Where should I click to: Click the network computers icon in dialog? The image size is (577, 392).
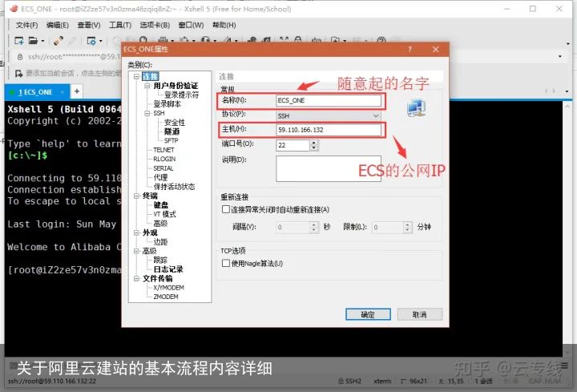tap(416, 108)
